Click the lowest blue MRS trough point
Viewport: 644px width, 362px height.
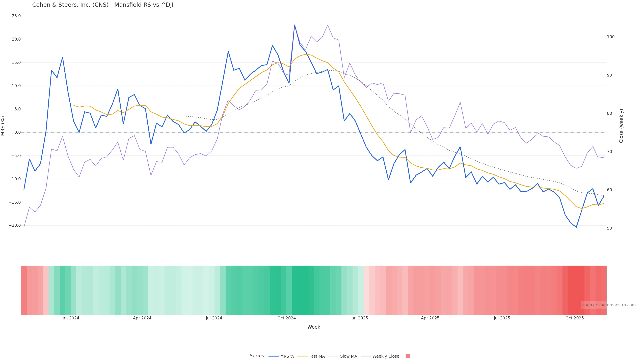point(576,227)
